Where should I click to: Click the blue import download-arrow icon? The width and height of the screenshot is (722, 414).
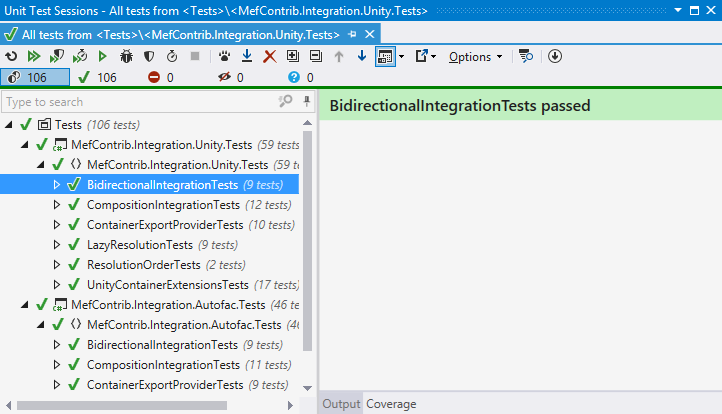247,56
